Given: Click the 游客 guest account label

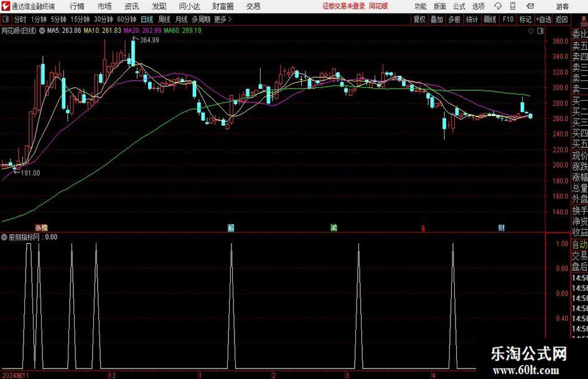Looking at the screenshot, I should (562, 6).
